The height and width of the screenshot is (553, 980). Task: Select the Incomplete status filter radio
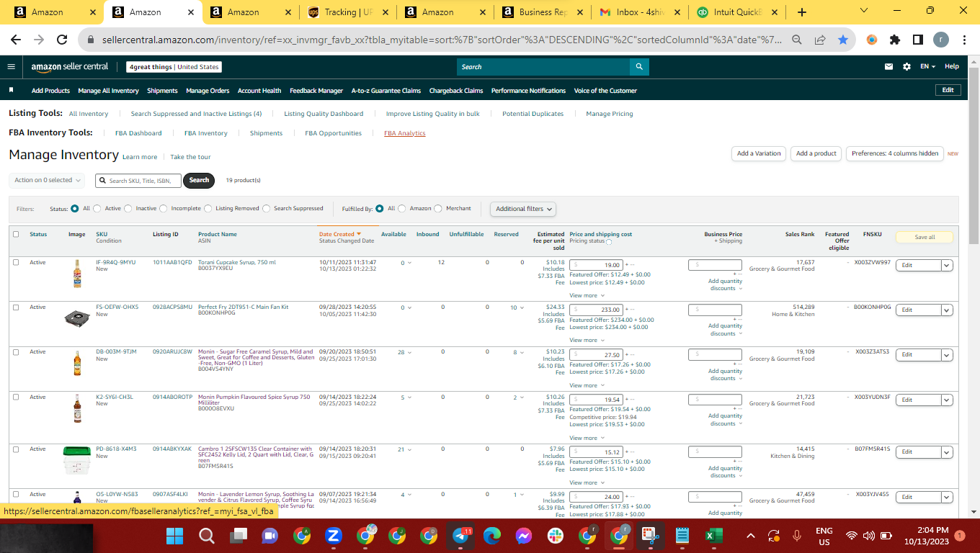point(164,209)
